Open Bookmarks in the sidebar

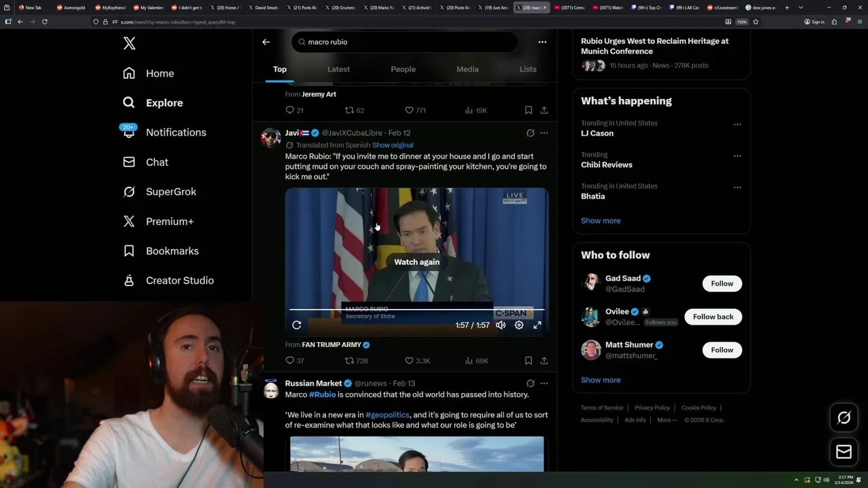(161, 251)
